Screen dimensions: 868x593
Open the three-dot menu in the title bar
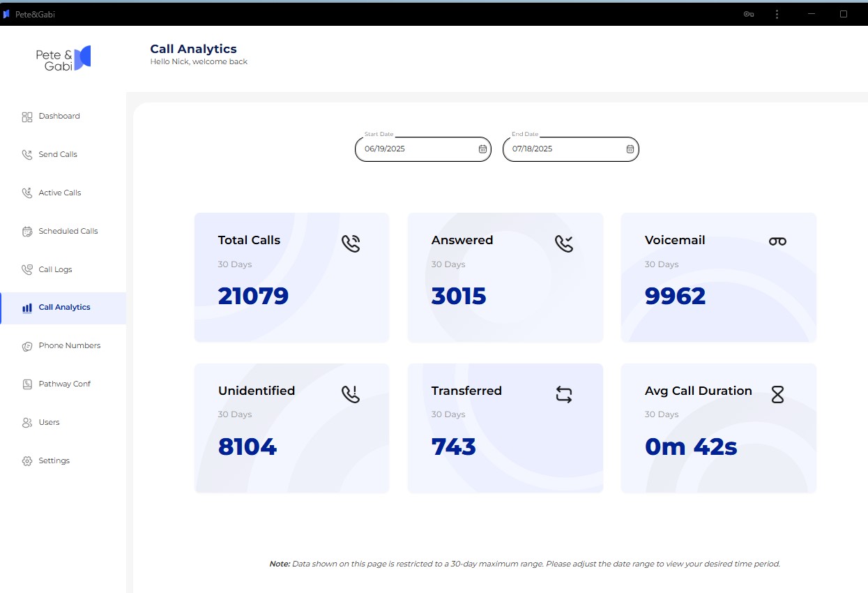[777, 14]
